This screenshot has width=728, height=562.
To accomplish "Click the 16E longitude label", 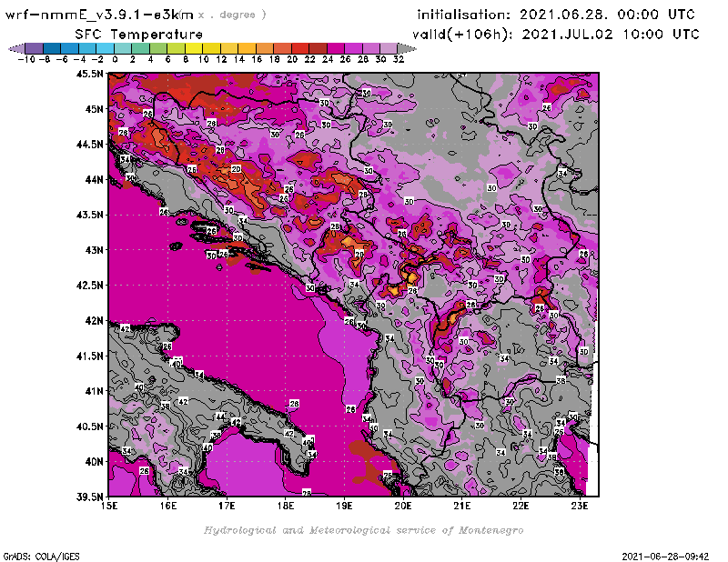I will click(168, 506).
